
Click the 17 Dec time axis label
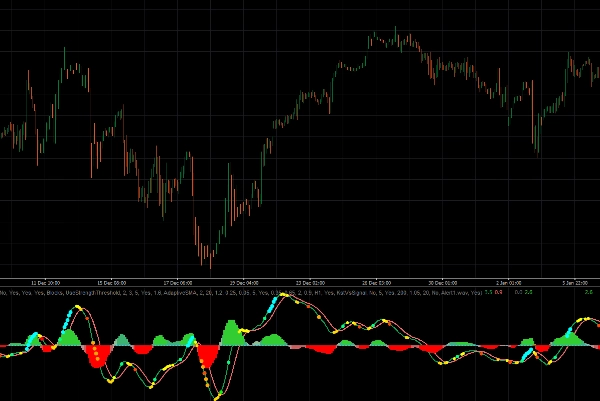(178, 283)
